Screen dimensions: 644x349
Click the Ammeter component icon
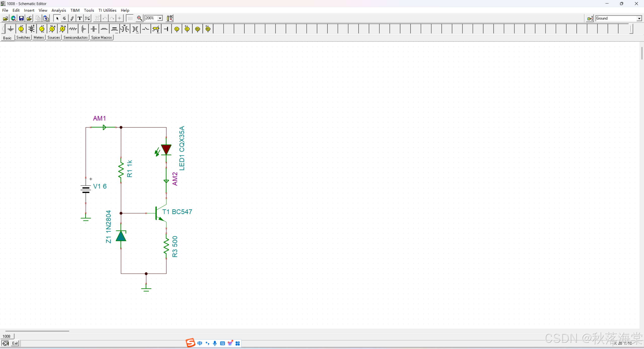[62, 29]
